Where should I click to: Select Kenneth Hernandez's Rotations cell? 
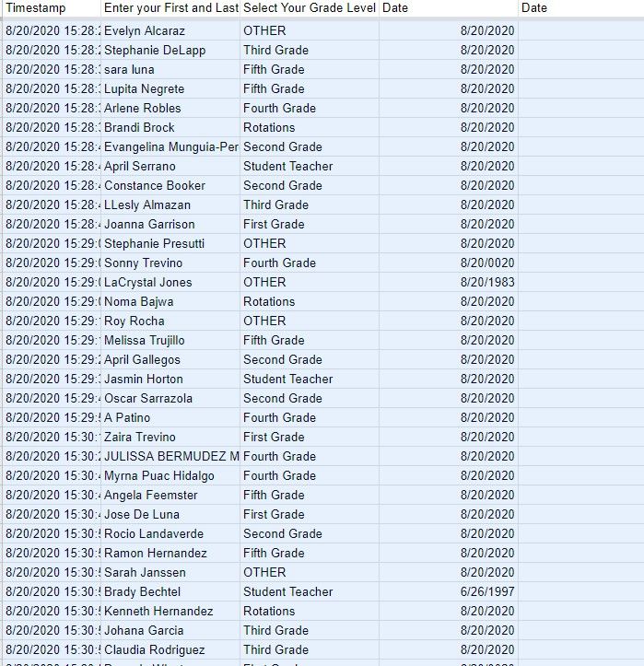(309, 611)
